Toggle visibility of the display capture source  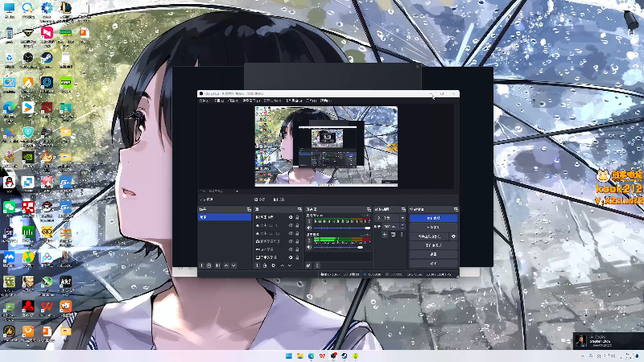[x=291, y=257]
